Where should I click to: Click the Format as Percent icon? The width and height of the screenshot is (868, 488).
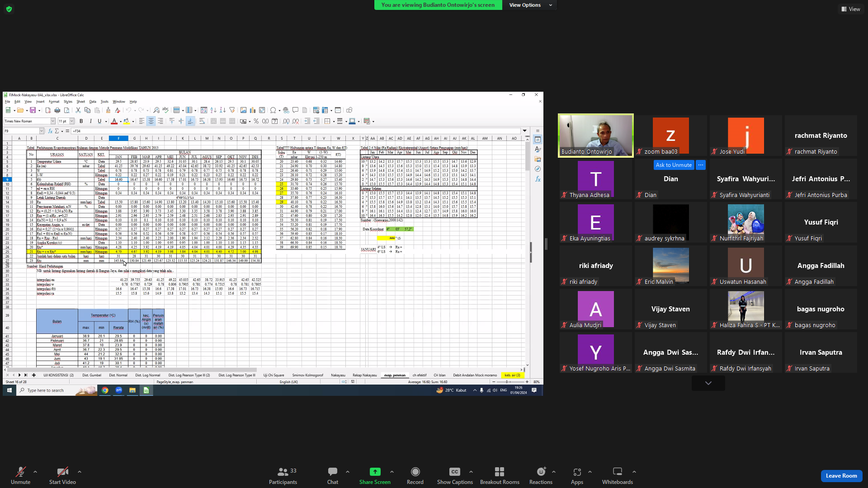tap(256, 121)
